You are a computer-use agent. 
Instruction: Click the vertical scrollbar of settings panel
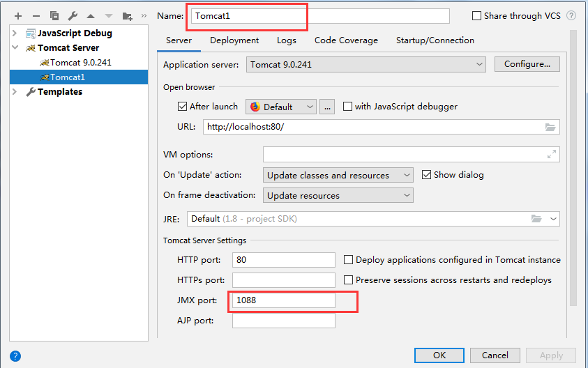coord(573,169)
